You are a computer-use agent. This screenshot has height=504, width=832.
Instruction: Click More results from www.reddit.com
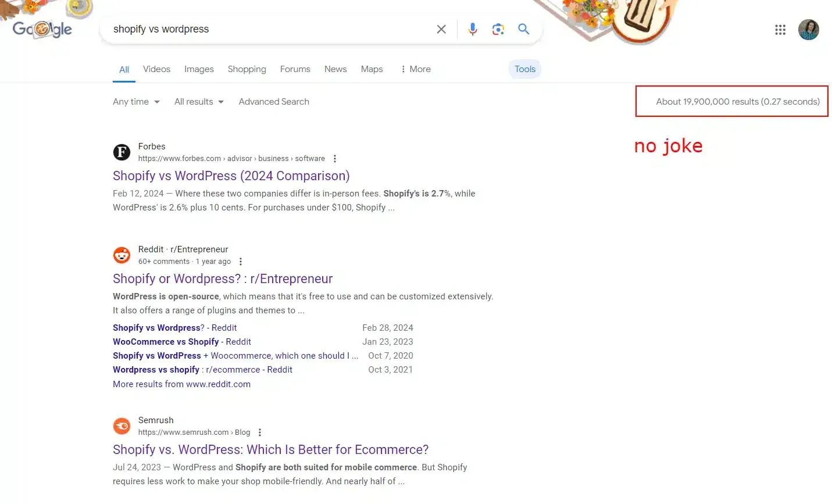click(181, 384)
